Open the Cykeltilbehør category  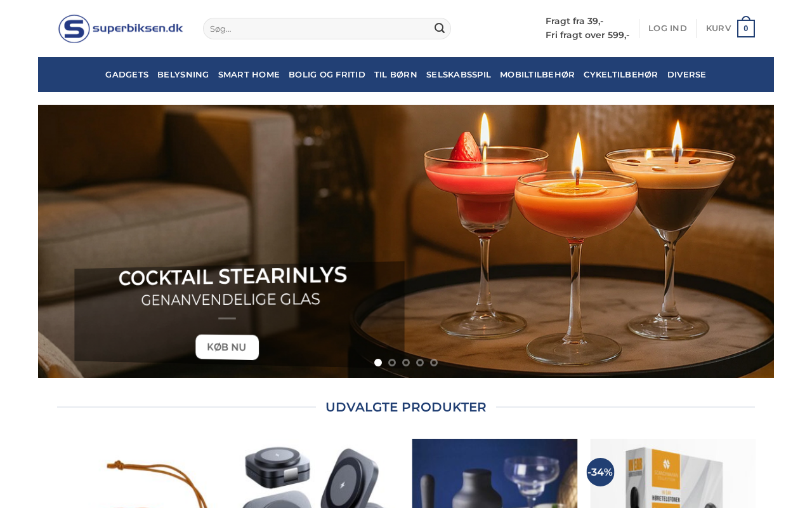[621, 74]
